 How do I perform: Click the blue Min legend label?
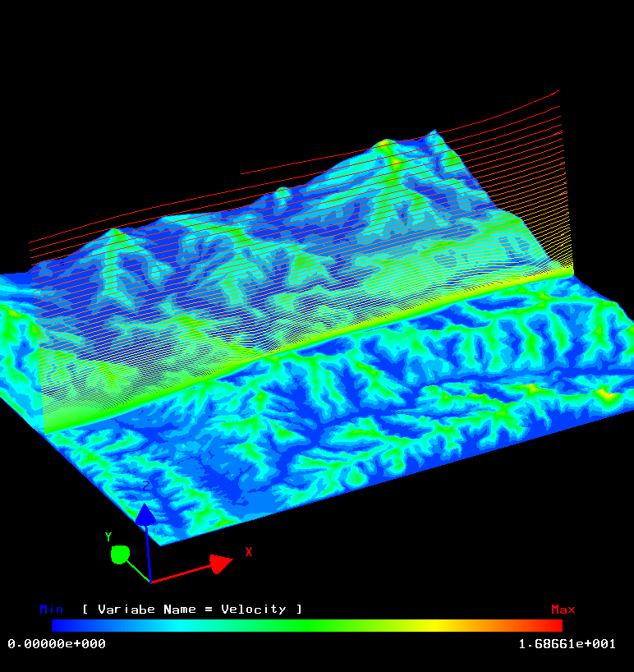[52, 609]
